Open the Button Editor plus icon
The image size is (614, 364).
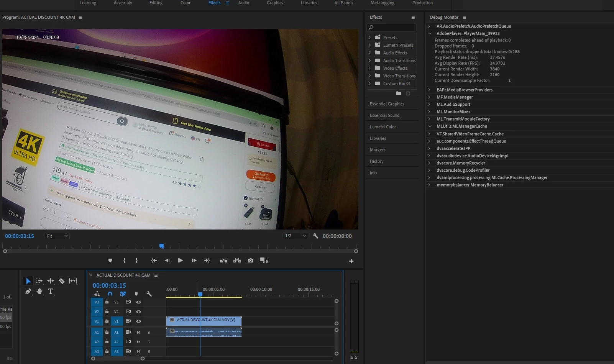tap(351, 261)
